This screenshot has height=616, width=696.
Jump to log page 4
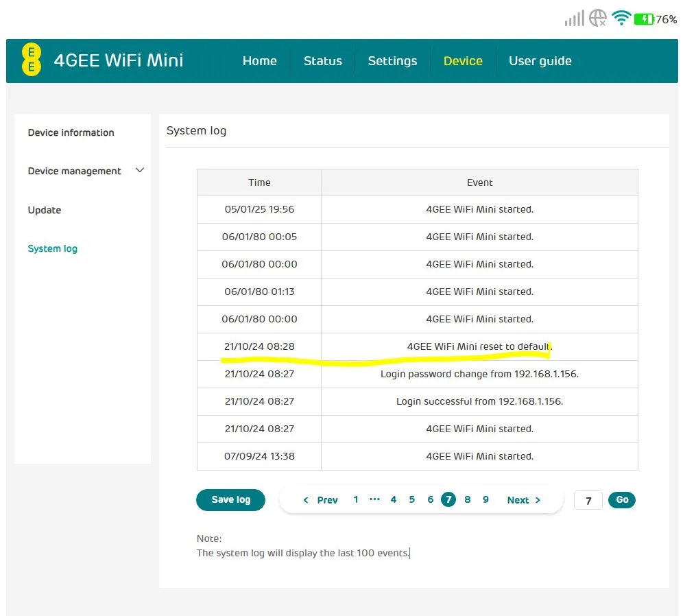(394, 499)
